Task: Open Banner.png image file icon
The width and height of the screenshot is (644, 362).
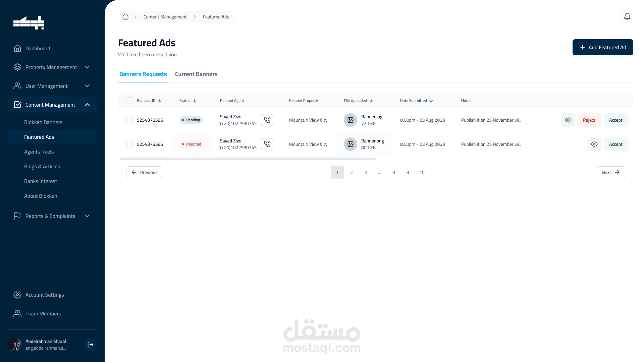Action: [350, 144]
